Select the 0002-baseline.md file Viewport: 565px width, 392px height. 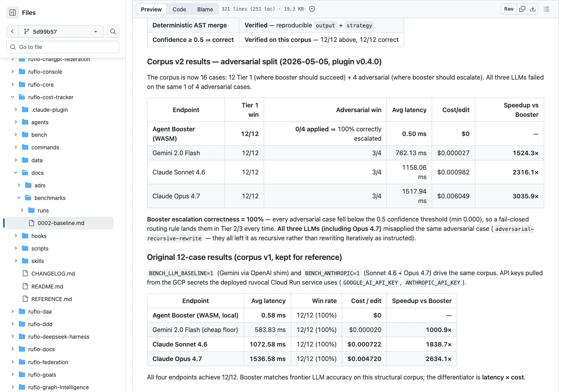[60, 223]
